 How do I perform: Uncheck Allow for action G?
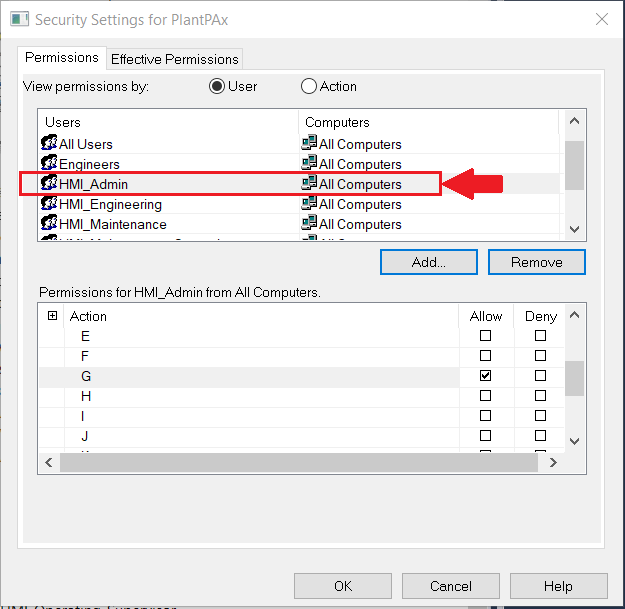click(485, 375)
